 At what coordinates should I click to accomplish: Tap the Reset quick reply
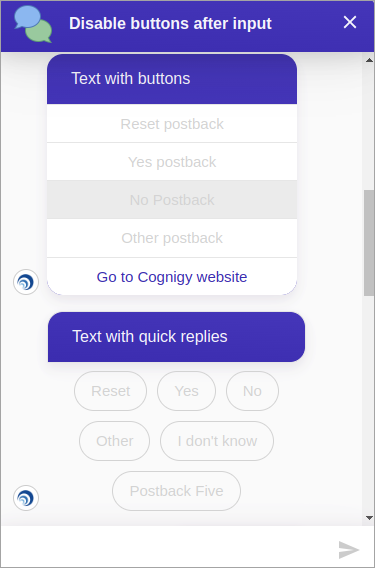(111, 391)
